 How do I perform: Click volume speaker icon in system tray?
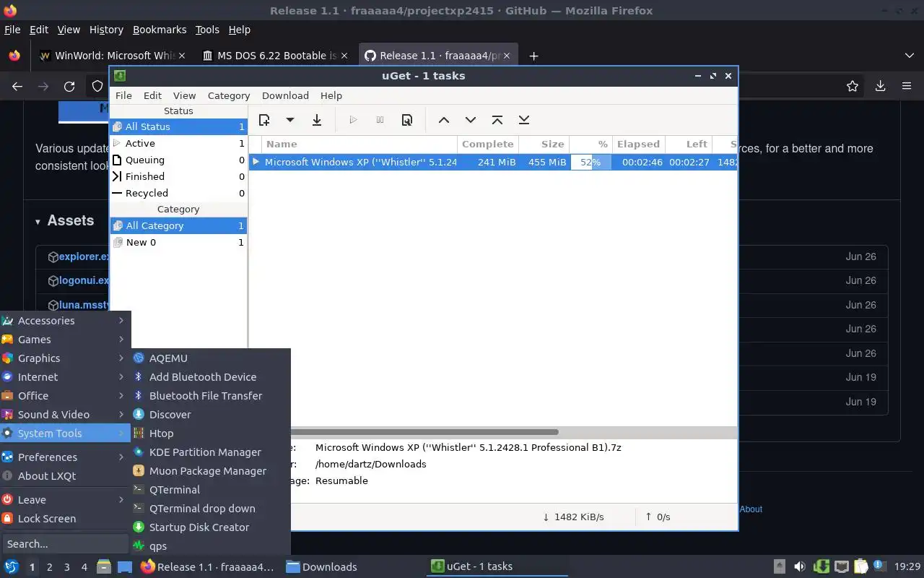(799, 567)
